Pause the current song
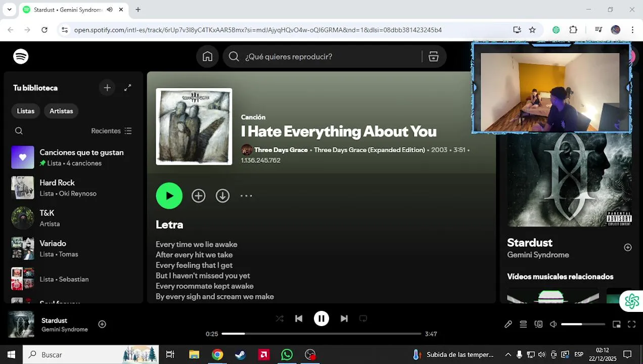Screen dimensions: 643x364 click(x=321, y=318)
